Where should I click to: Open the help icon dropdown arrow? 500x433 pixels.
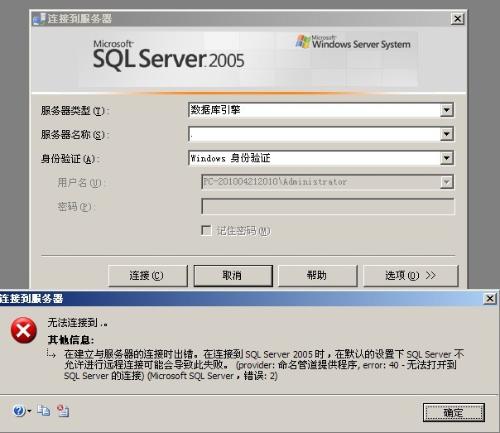(x=29, y=411)
